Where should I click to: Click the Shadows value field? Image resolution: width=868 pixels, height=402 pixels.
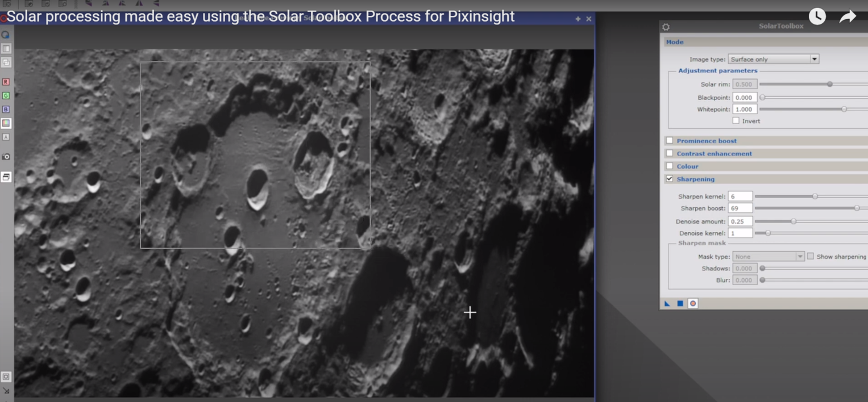[745, 269]
